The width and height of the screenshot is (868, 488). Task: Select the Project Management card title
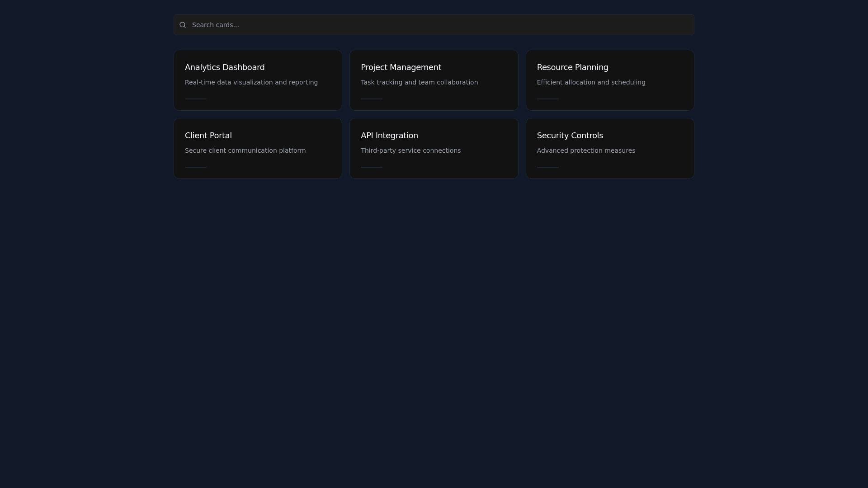pos(401,67)
